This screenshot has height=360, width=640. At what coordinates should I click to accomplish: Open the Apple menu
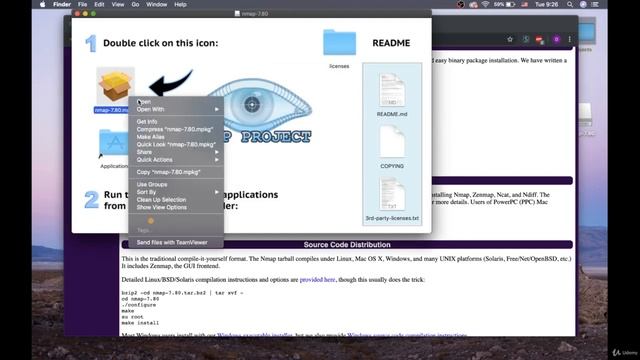click(x=42, y=4)
